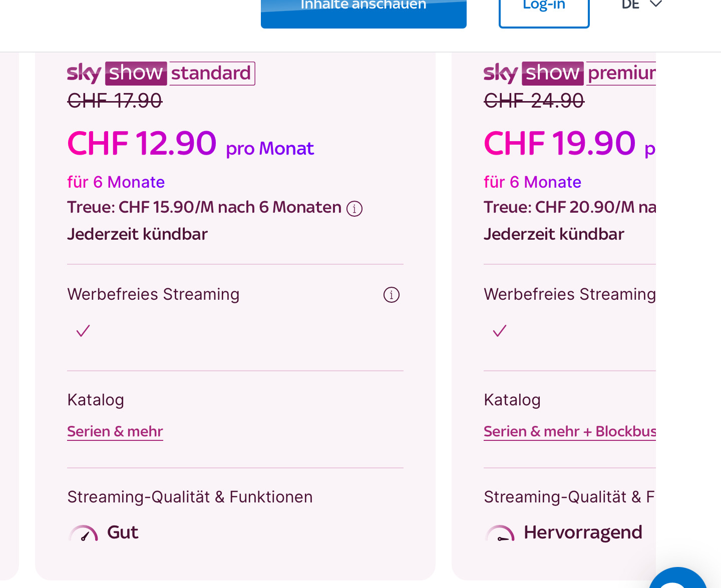Open info icon next to Treue price
This screenshot has width=721, height=588.
click(x=354, y=209)
